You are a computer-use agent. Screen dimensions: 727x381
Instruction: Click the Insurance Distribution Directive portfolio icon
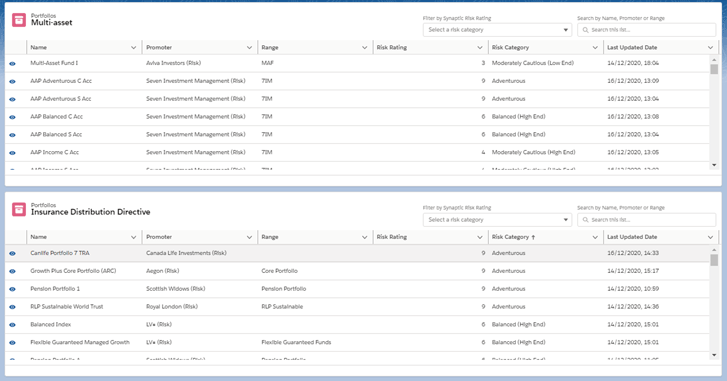coord(19,210)
